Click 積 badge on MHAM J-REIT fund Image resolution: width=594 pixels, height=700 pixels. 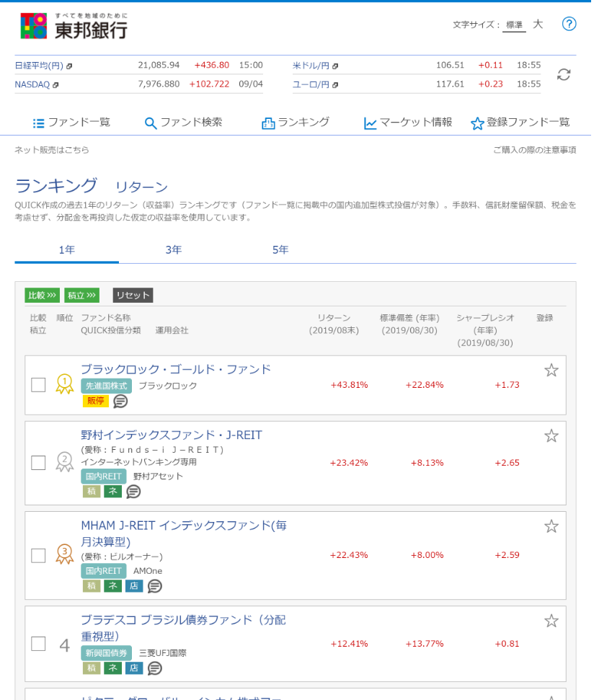point(92,585)
